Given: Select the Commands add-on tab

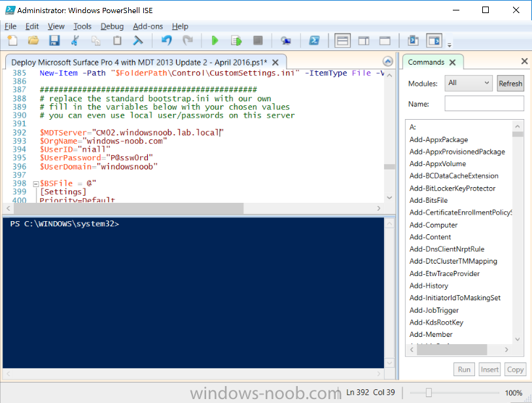Looking at the screenshot, I should click(426, 62).
